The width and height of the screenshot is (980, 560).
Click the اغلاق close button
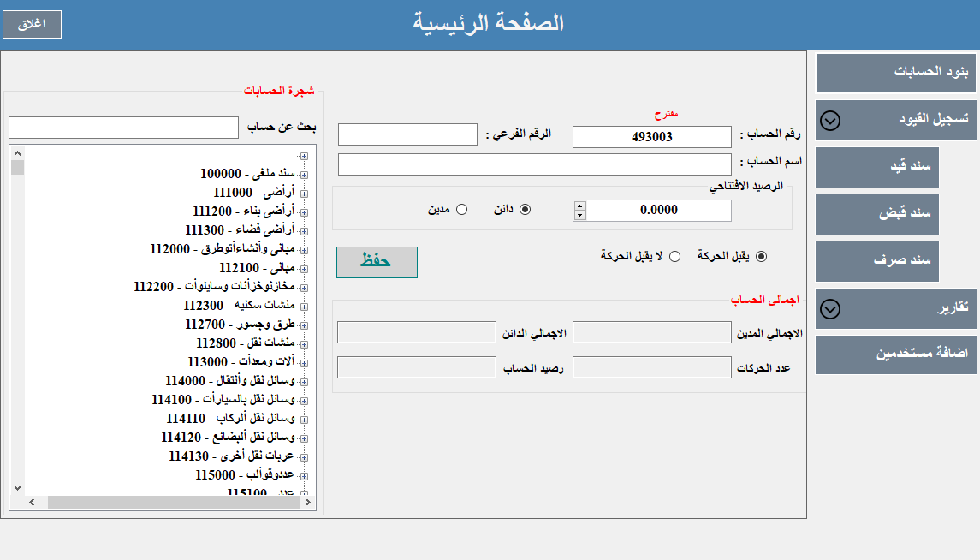click(x=32, y=24)
